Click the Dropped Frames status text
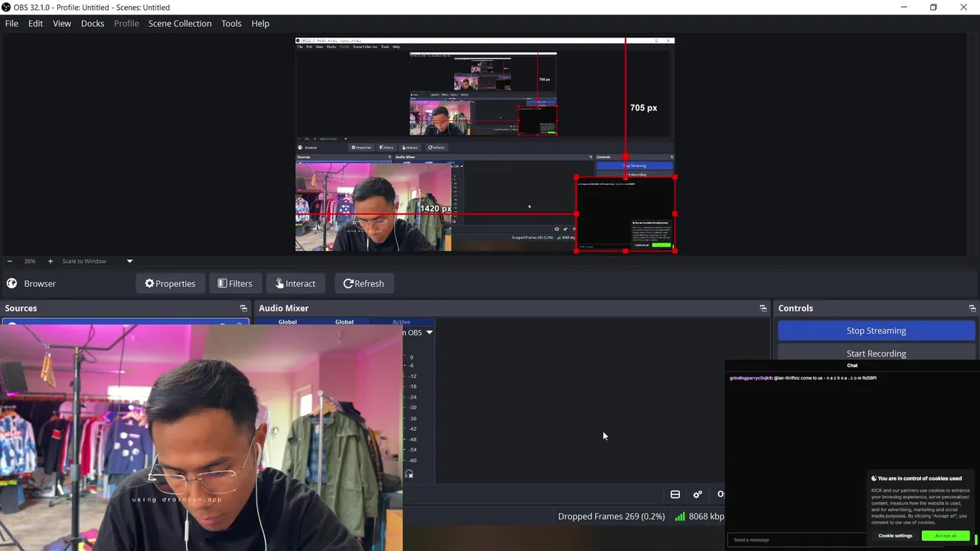 point(611,517)
